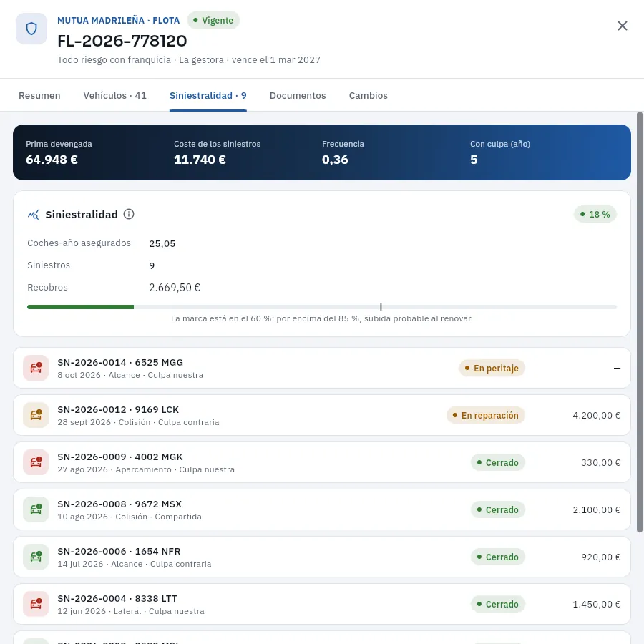
Task: Click the En reparación status badge
Action: coord(485,415)
